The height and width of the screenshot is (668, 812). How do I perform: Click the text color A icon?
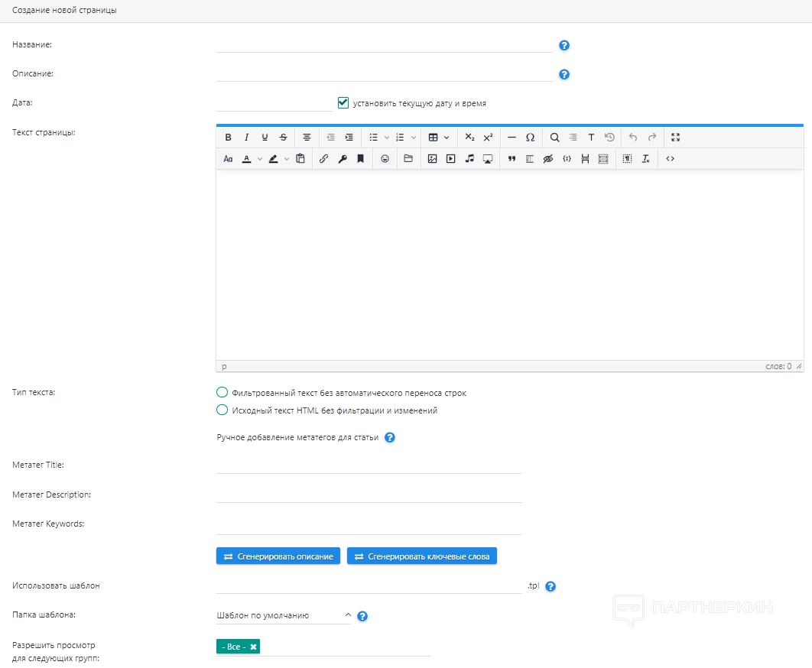point(246,159)
